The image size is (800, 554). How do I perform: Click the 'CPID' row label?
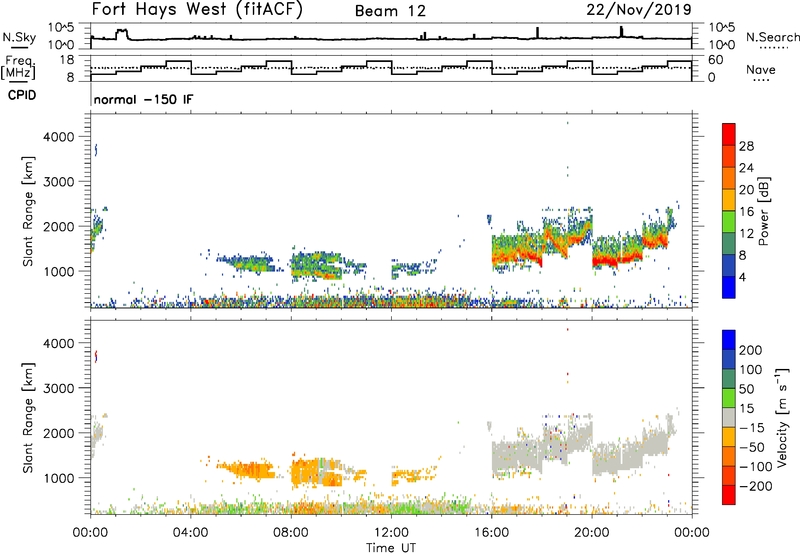tap(22, 95)
